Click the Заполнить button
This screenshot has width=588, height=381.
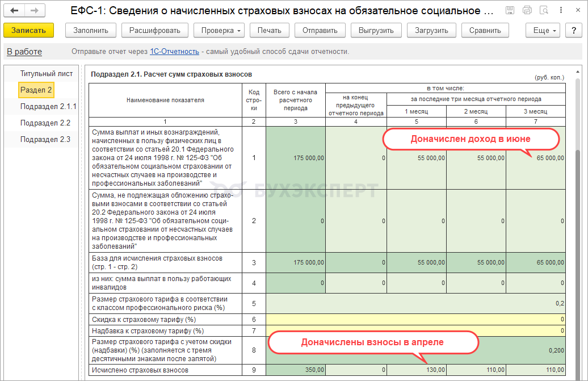click(x=91, y=30)
